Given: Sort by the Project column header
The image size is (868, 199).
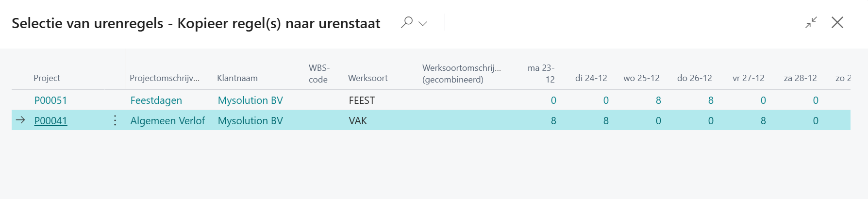Looking at the screenshot, I should tap(47, 78).
